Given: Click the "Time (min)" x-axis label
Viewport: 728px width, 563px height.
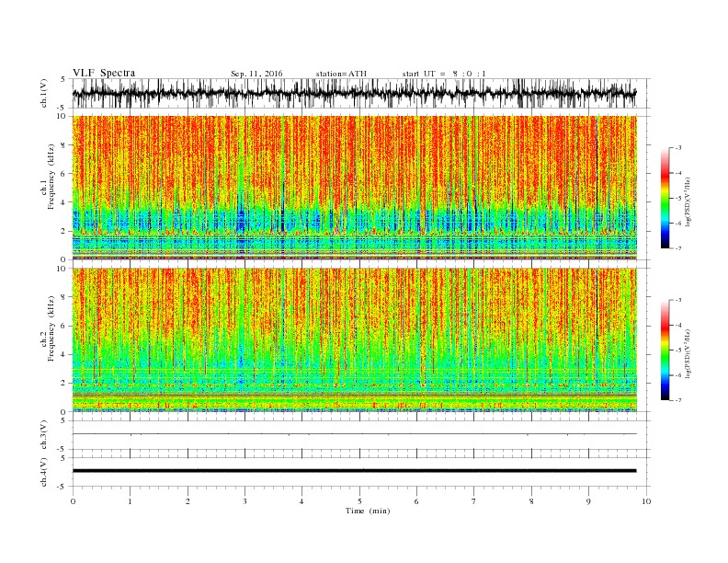Looking at the screenshot, I should coord(368,511).
